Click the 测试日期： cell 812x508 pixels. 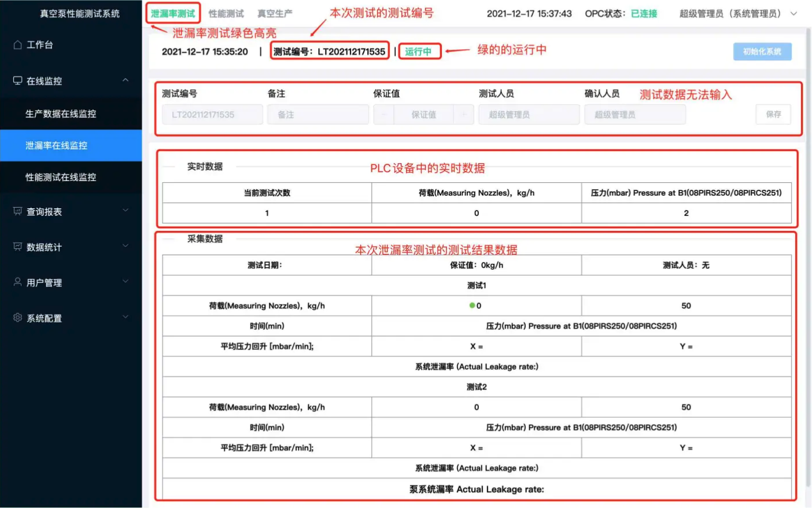(x=267, y=265)
